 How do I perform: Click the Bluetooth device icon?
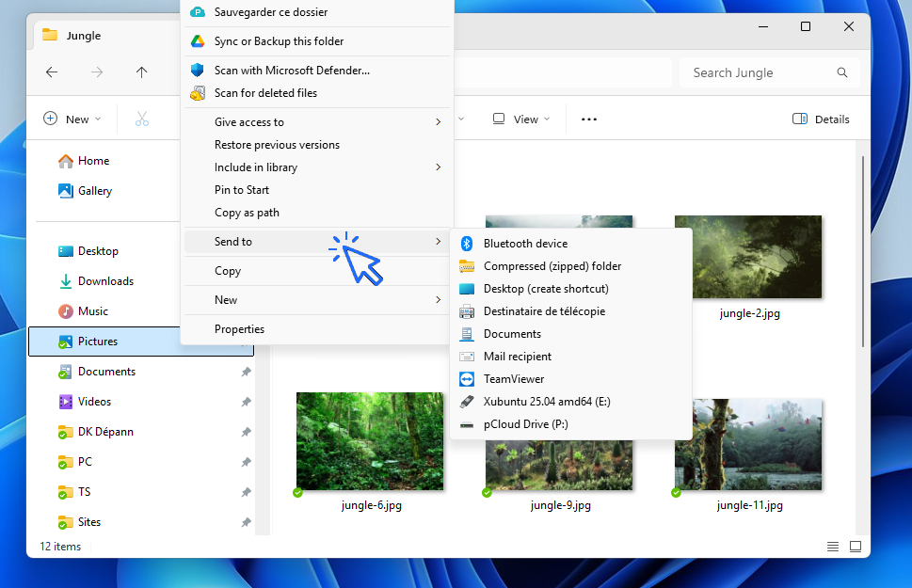click(467, 244)
